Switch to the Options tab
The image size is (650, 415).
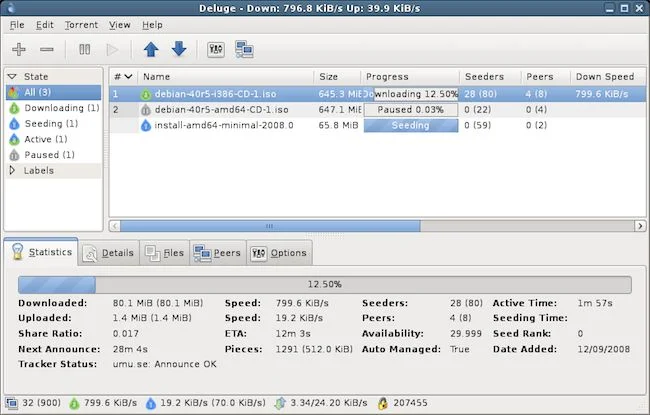279,252
